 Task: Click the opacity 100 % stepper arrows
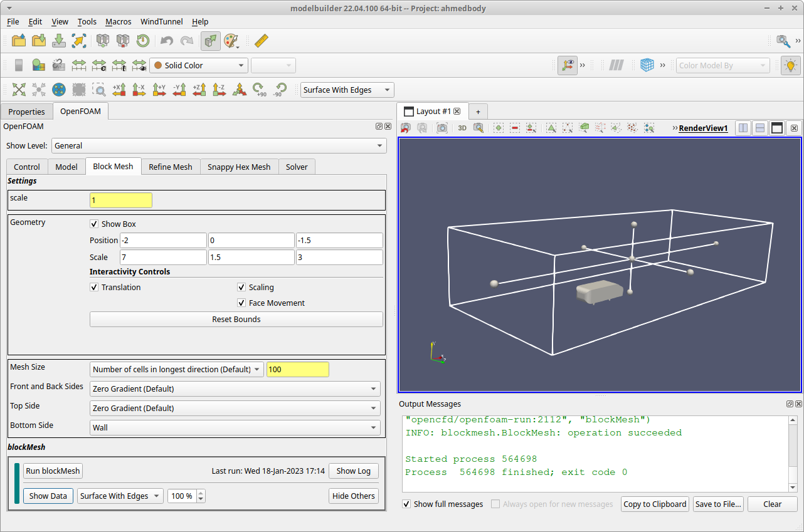pos(201,496)
